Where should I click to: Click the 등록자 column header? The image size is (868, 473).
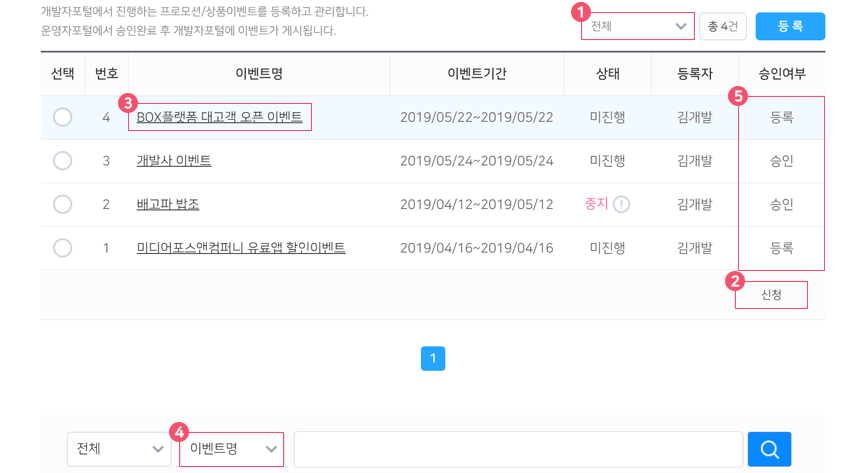click(x=695, y=74)
